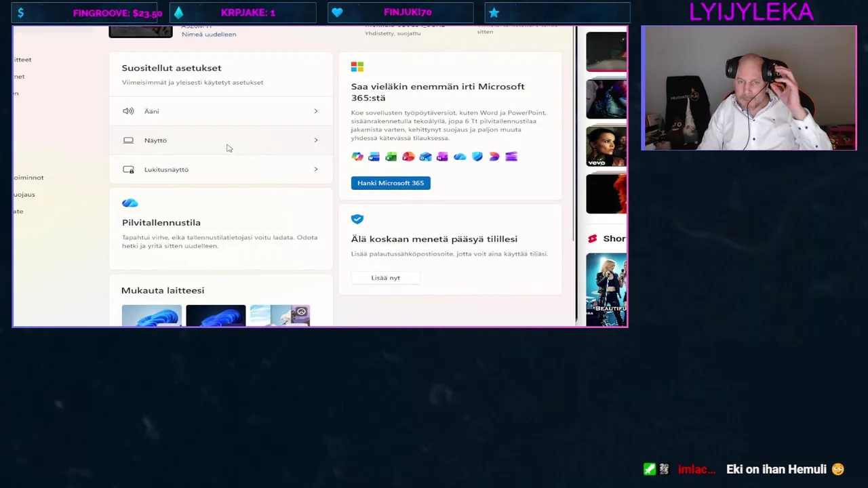Viewport: 868px width, 488px height.
Task: Click the dollar sign icon in overlay bar
Action: pyautogui.click(x=21, y=13)
